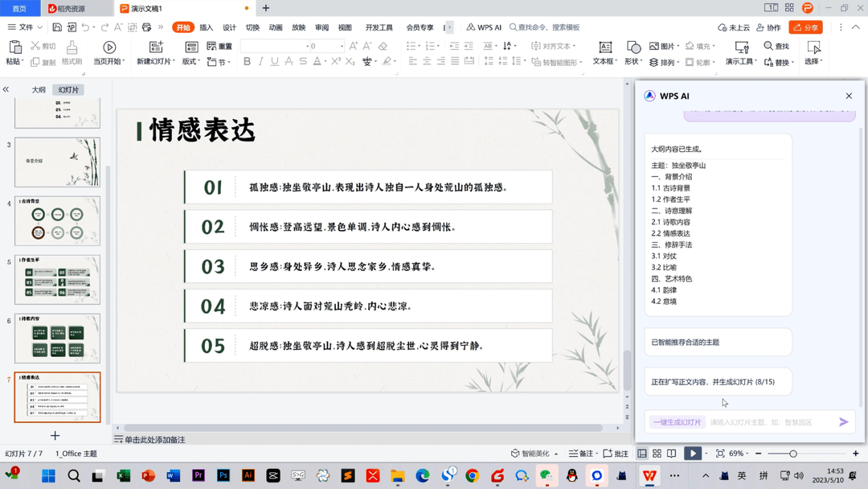The width and height of the screenshot is (868, 489).
Task: Switch to the 大纲 outline panel tab
Action: (38, 89)
